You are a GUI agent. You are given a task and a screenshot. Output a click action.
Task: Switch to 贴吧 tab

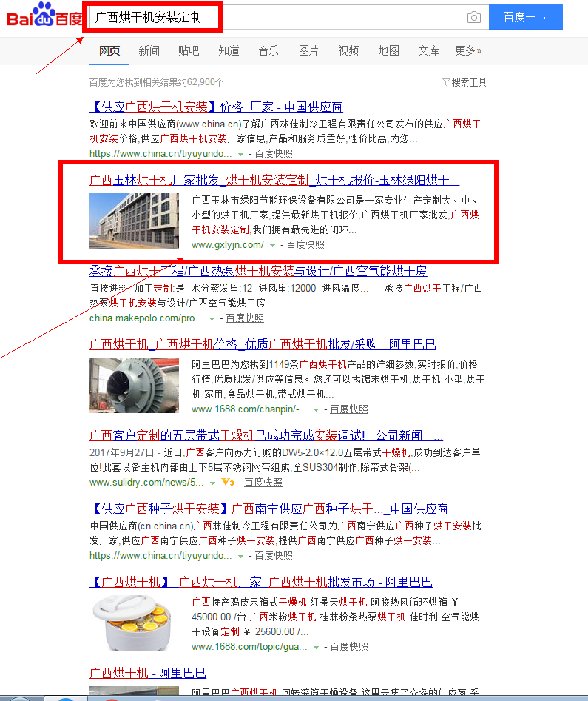(189, 50)
